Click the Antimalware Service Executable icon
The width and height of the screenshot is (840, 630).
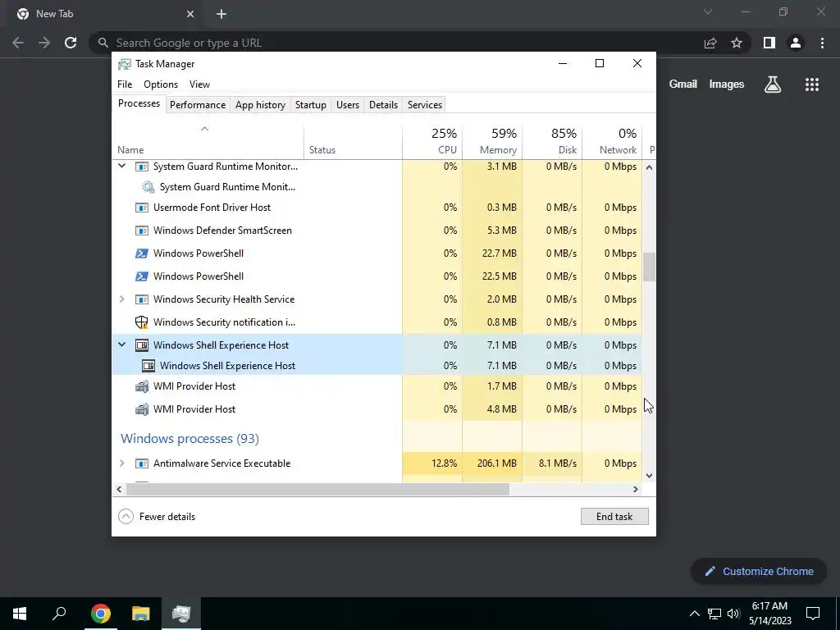pyautogui.click(x=141, y=463)
